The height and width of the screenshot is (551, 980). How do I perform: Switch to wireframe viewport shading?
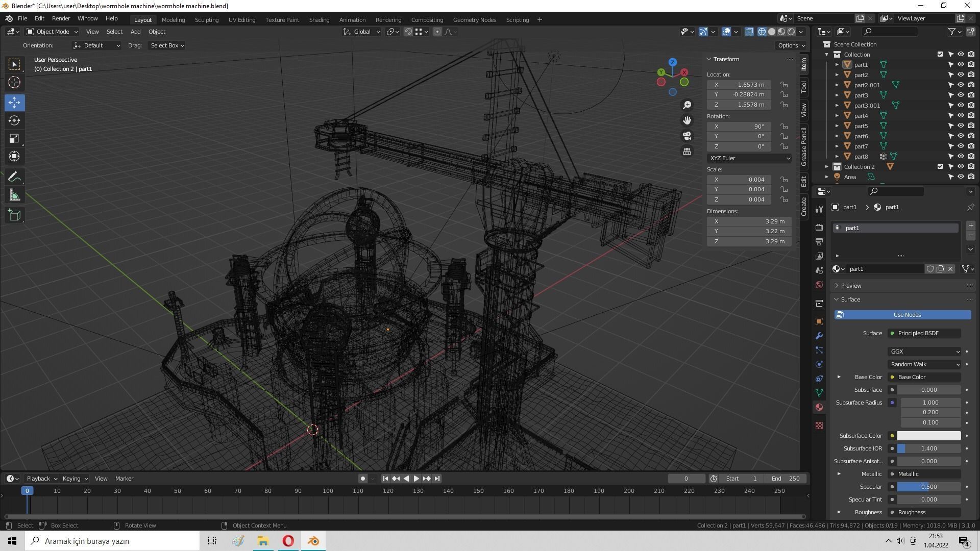pyautogui.click(x=762, y=32)
